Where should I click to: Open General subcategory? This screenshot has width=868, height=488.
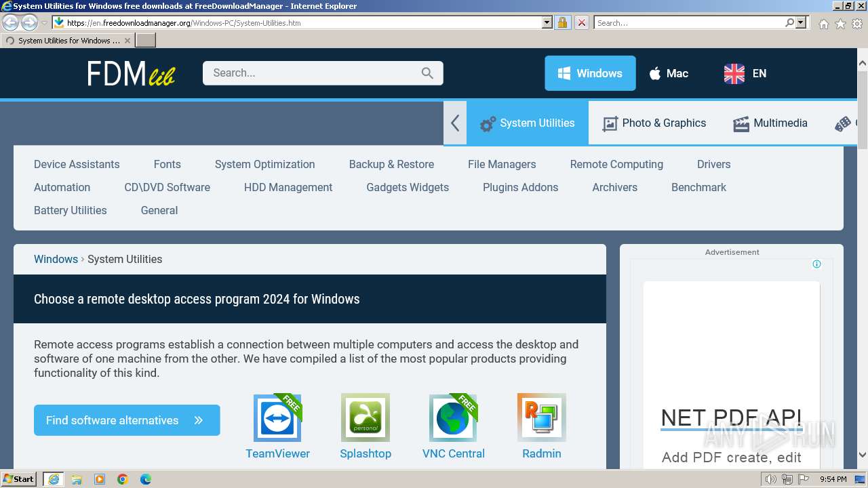[x=159, y=210]
